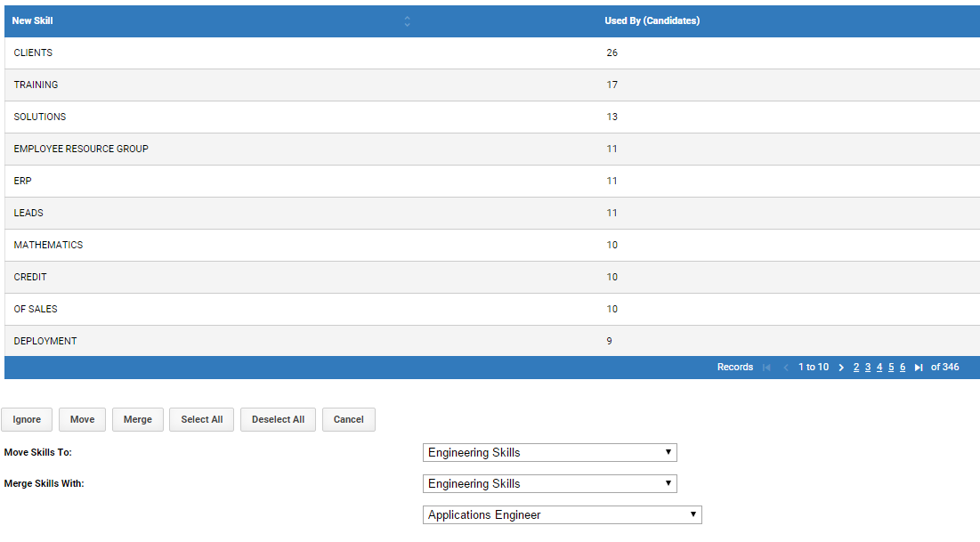
Task: Jump to last page of records
Action: (x=919, y=368)
